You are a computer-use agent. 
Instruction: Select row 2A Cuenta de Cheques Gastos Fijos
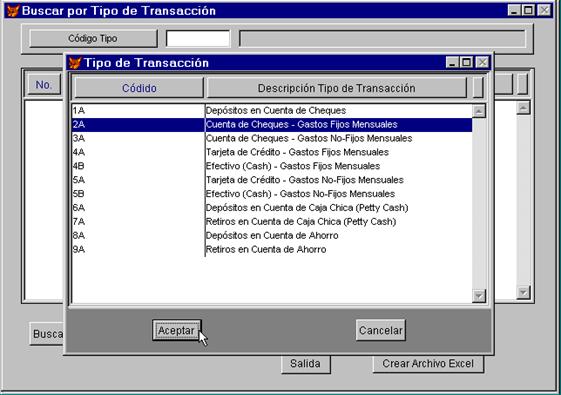click(x=272, y=125)
